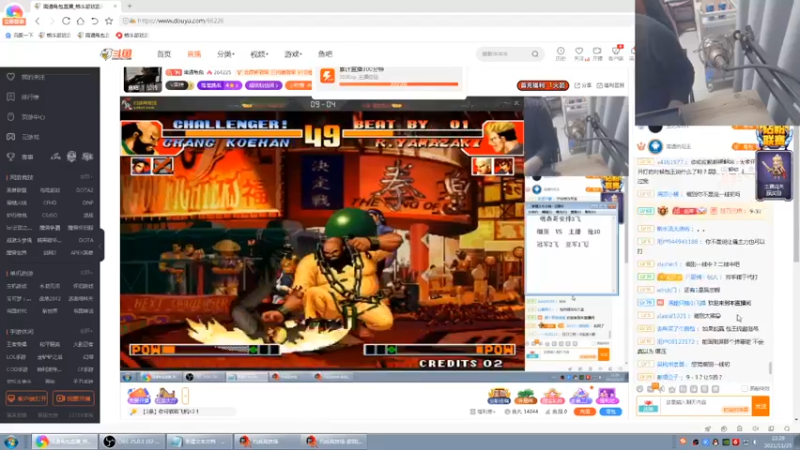Click the chat emoji icon
Image resolution: width=800 pixels, height=450 pixels.
(640, 389)
